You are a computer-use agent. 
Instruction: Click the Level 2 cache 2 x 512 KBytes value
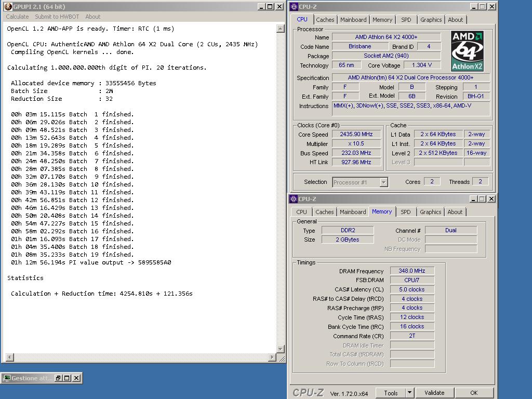pyautogui.click(x=438, y=153)
